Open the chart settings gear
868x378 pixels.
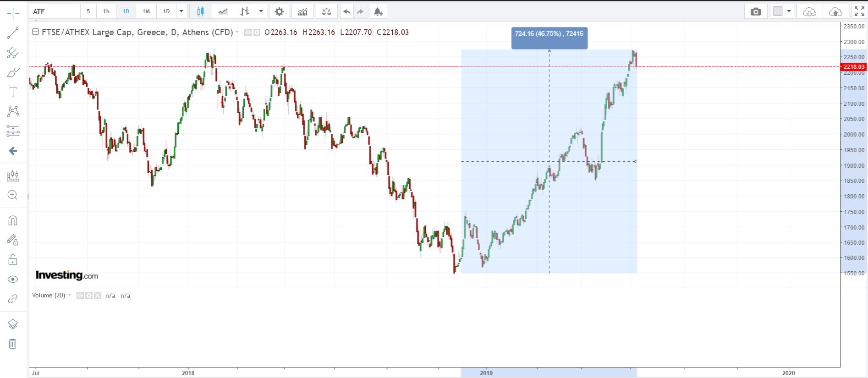click(279, 11)
